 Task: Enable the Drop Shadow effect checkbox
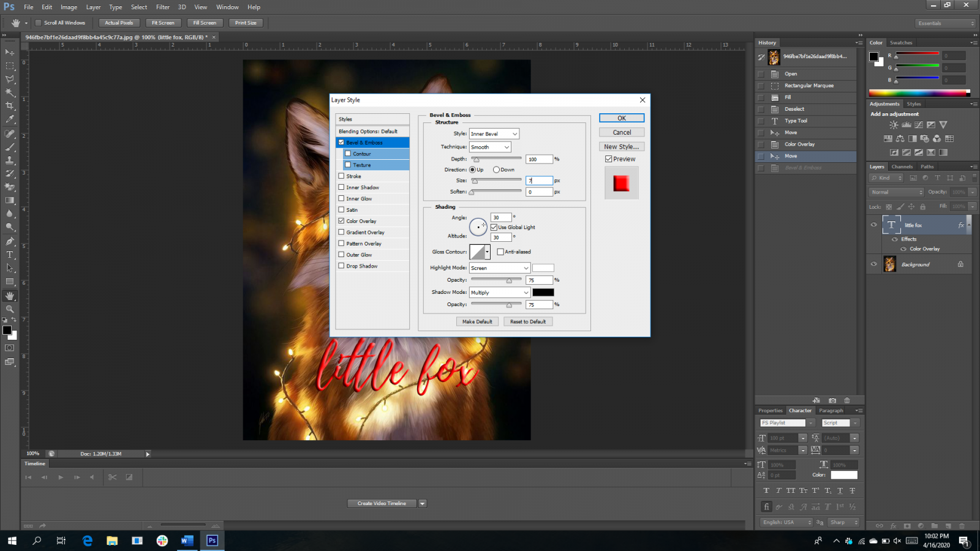pyautogui.click(x=342, y=266)
